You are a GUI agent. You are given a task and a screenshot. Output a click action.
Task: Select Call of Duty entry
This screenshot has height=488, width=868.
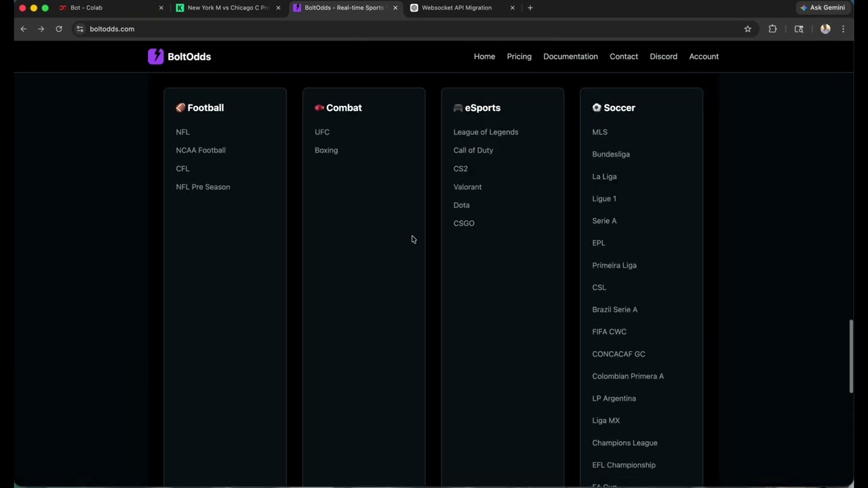point(473,150)
